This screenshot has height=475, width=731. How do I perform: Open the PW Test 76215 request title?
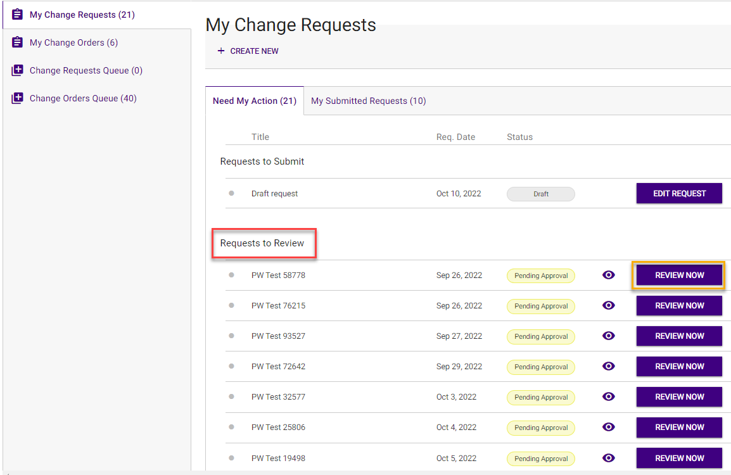click(x=278, y=306)
